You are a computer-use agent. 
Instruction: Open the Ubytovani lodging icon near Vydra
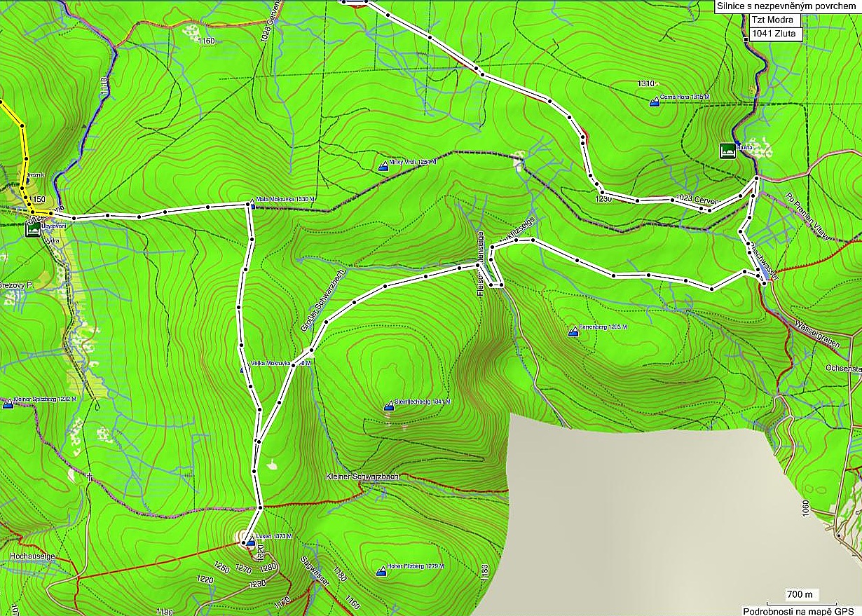pos(31,231)
